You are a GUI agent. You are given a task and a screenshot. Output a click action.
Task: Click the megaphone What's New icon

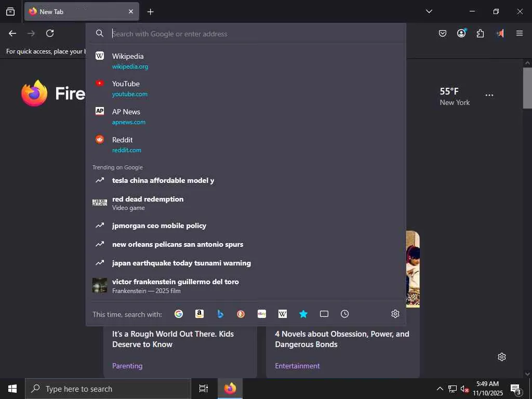point(500,33)
